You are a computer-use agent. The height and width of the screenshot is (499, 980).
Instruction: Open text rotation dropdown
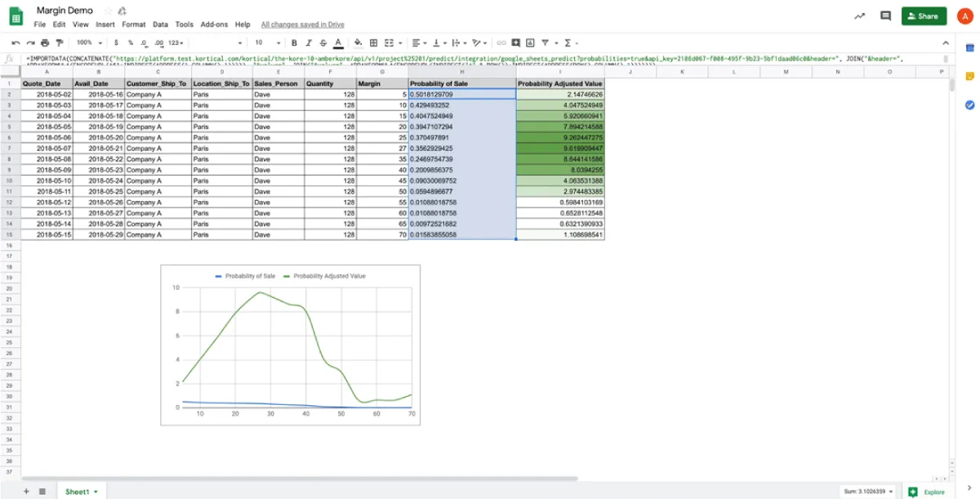pyautogui.click(x=479, y=42)
